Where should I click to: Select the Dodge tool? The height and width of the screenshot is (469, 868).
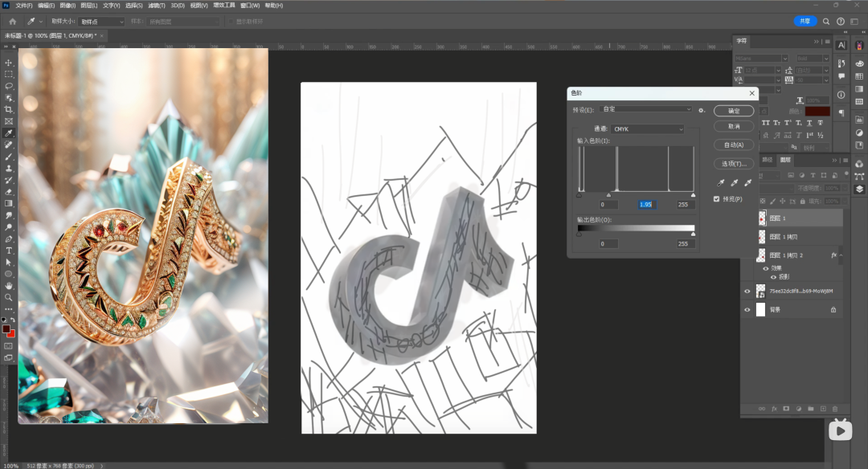pos(8,227)
